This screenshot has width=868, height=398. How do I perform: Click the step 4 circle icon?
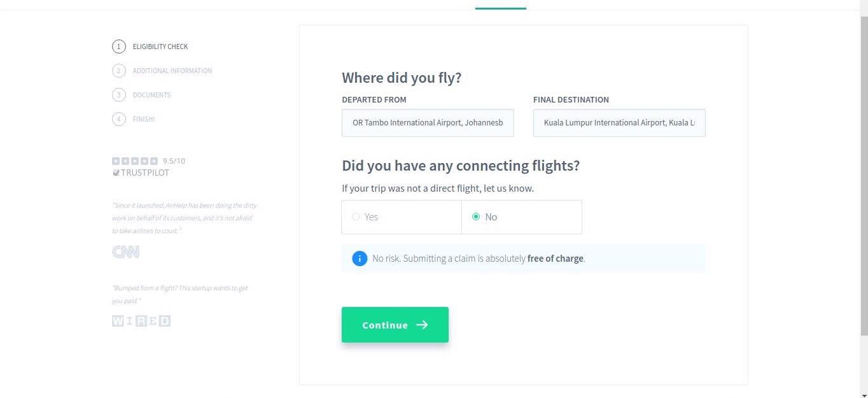tap(118, 119)
